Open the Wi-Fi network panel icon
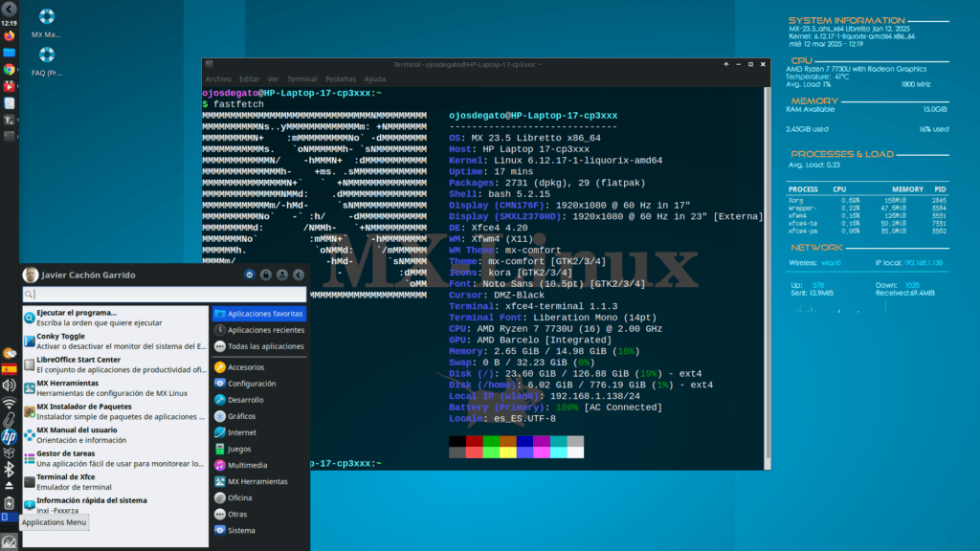Viewport: 980px width, 551px height. click(9, 403)
